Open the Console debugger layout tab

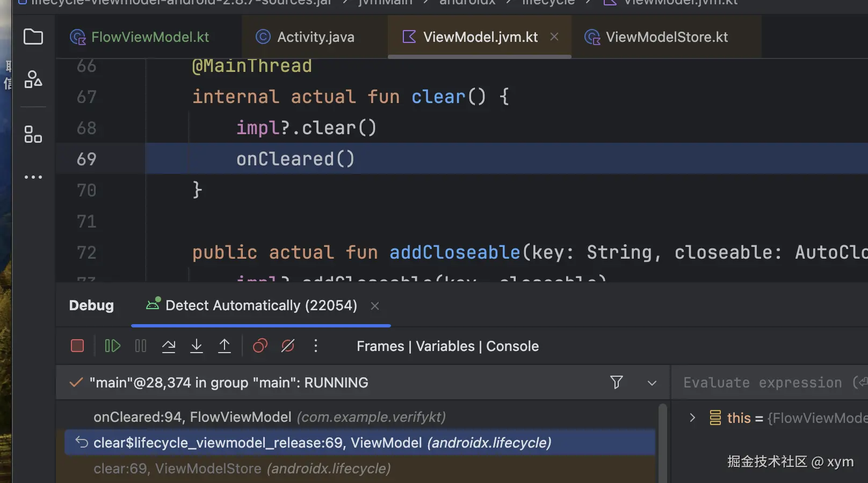coord(512,346)
